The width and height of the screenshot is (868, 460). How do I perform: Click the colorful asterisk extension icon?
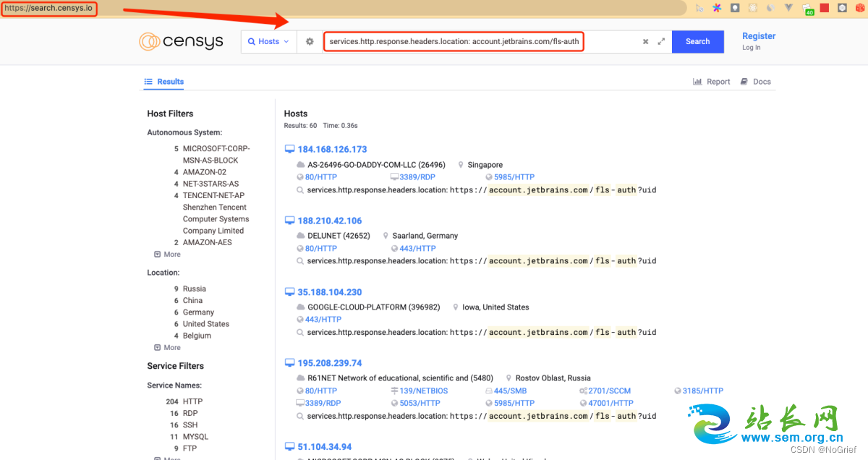717,8
